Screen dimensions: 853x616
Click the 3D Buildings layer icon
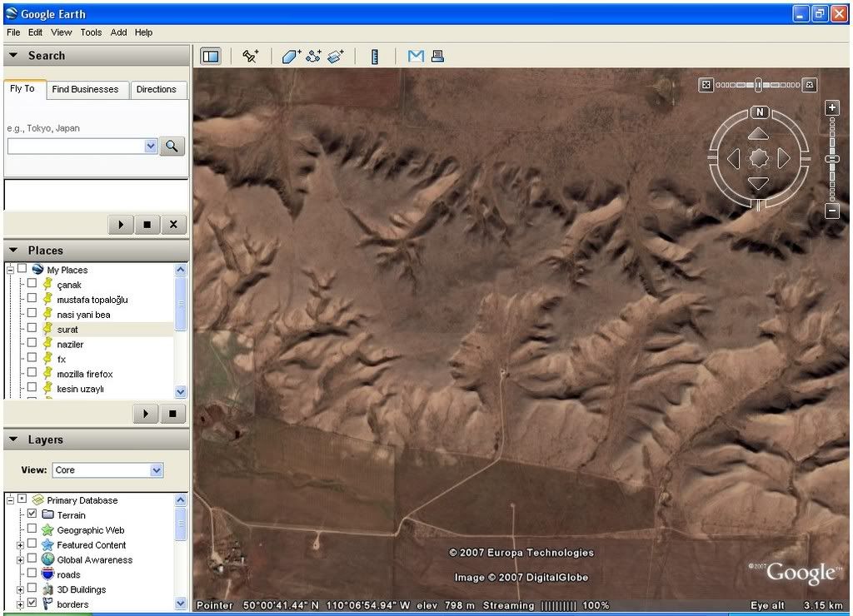coord(47,589)
